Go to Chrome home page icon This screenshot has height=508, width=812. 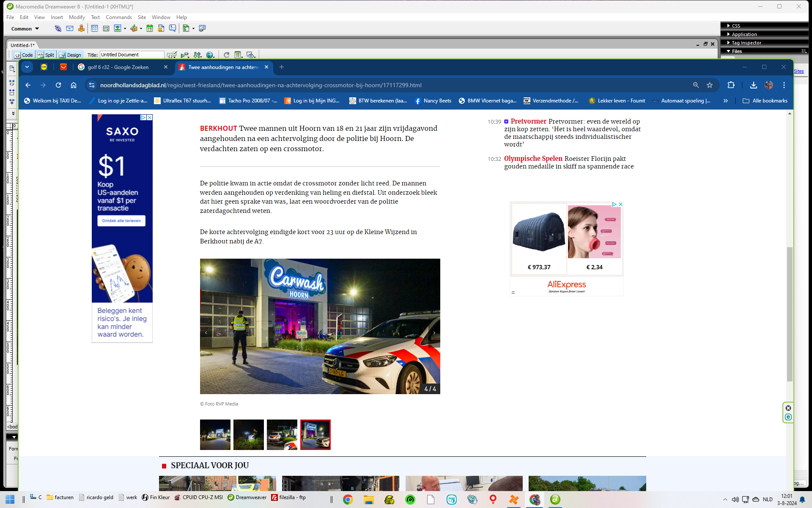pyautogui.click(x=74, y=85)
